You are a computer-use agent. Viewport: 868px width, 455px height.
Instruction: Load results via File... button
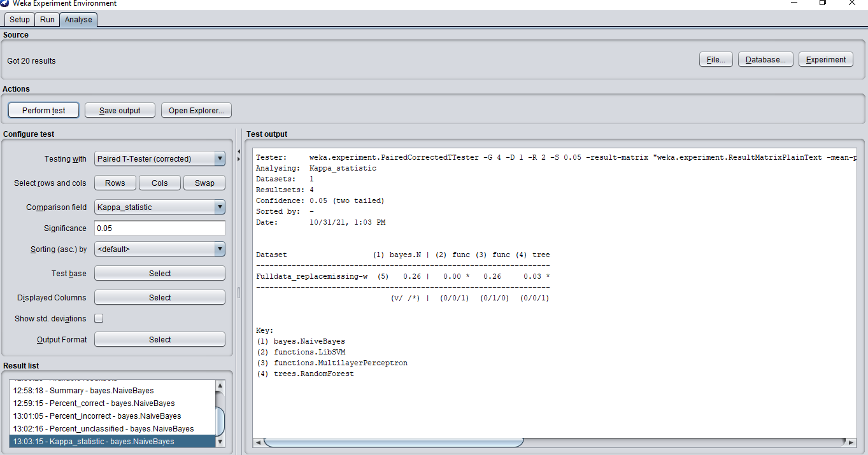[716, 60]
